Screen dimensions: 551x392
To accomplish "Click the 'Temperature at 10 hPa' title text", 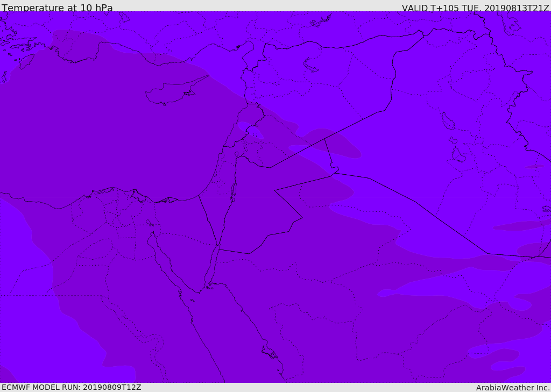I will [57, 8].
